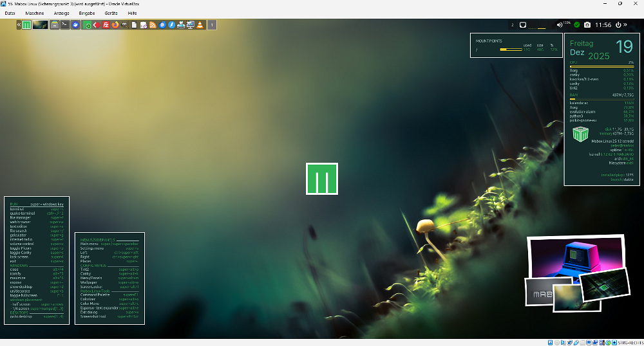Click the 11:56 clock in the panel

click(603, 25)
